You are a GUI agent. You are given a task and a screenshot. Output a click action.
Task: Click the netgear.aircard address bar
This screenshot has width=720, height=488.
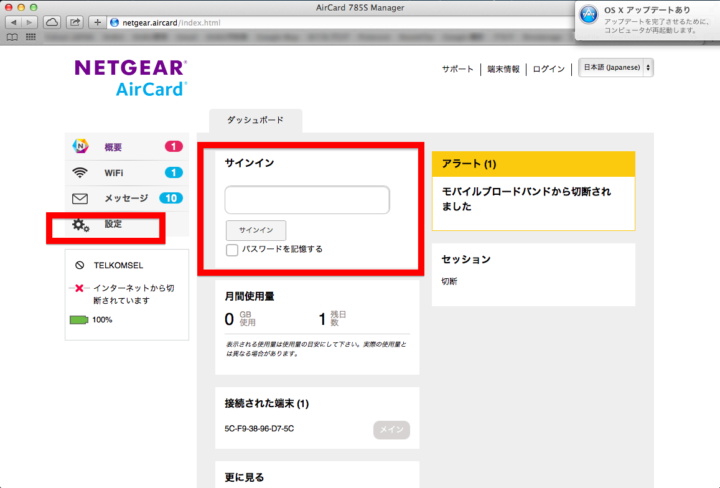[x=340, y=22]
